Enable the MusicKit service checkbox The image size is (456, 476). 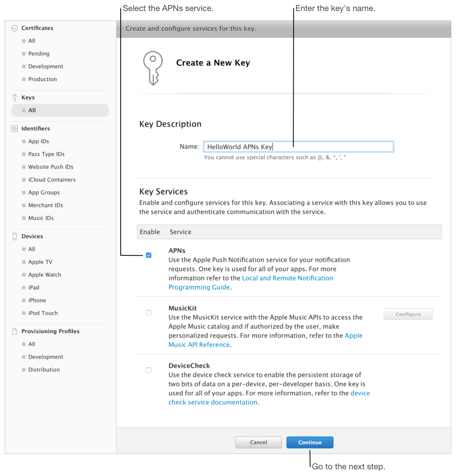coord(149,313)
